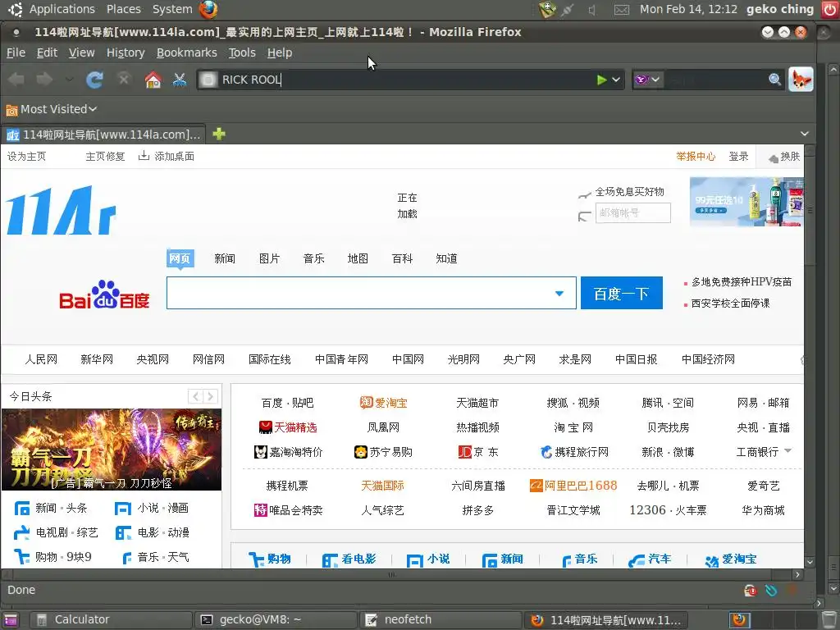Switch to neofetch window in taskbar

point(441,620)
